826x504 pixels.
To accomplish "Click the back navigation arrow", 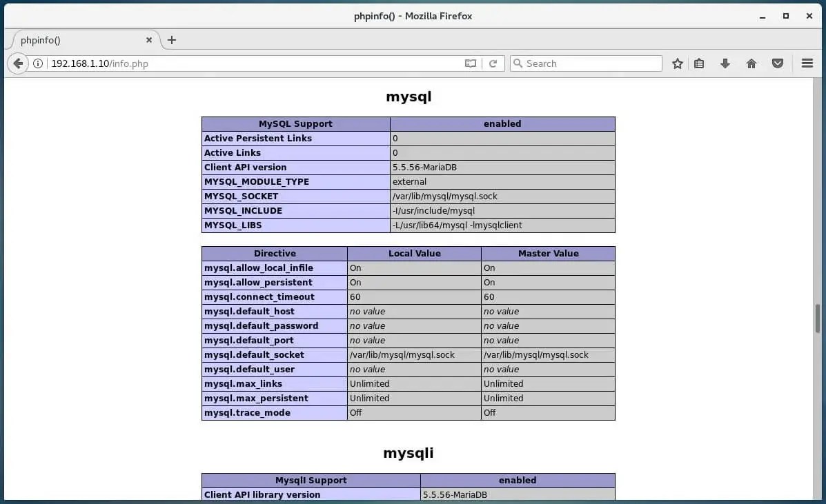I will coord(18,63).
